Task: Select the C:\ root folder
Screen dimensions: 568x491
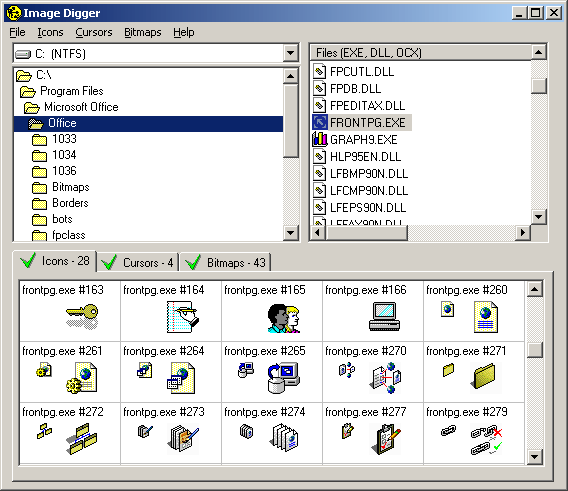Action: 34,75
